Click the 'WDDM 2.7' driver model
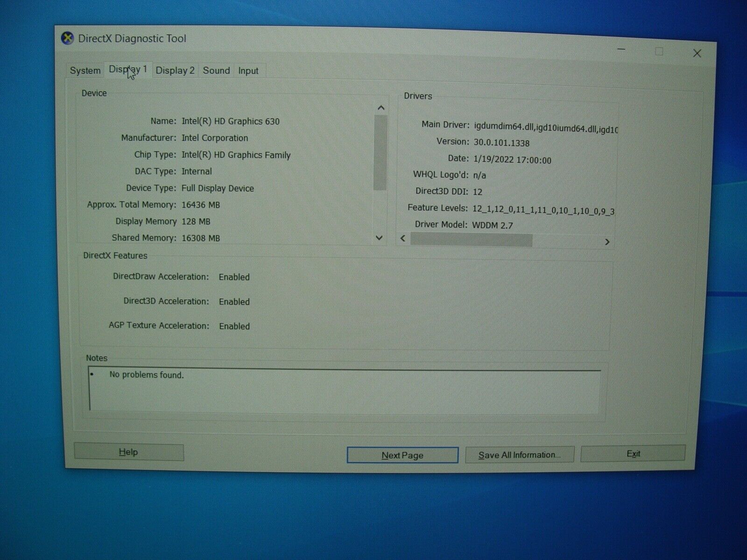The height and width of the screenshot is (560, 747). pyautogui.click(x=493, y=225)
